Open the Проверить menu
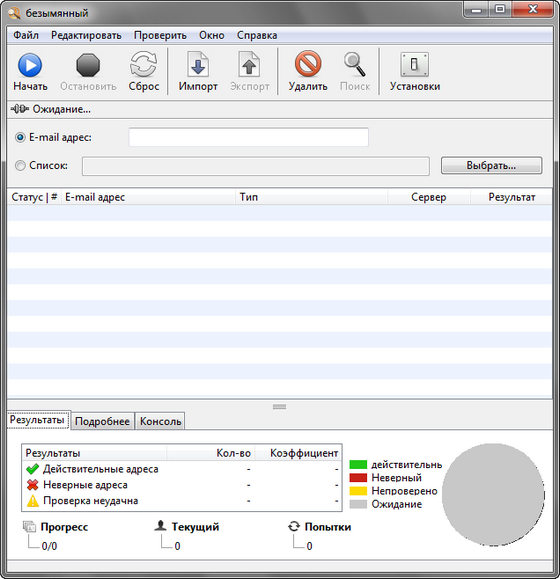 pyautogui.click(x=160, y=35)
